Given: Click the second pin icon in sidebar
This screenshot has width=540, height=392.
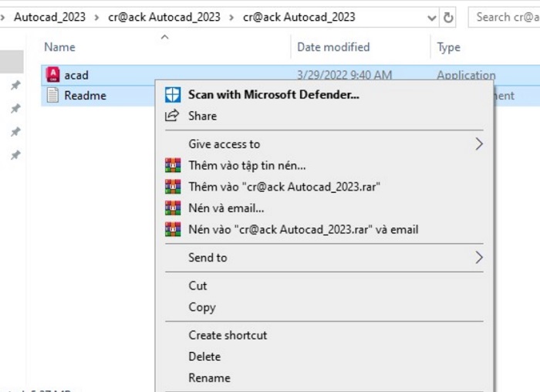Looking at the screenshot, I should pos(15,109).
